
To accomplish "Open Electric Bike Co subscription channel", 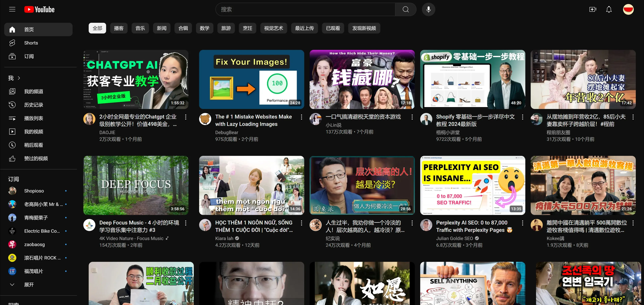I will coord(38,231).
